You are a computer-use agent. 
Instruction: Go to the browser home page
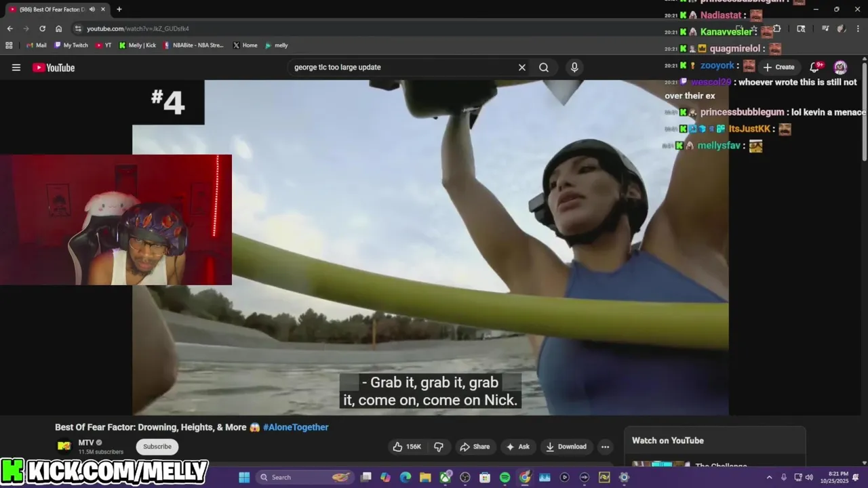click(x=58, y=28)
